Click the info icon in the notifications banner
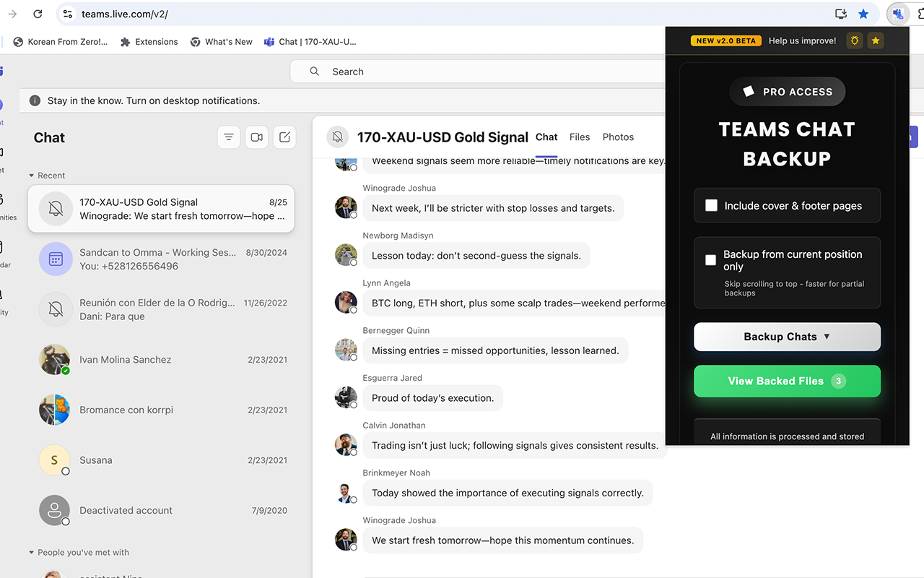 coord(35,100)
